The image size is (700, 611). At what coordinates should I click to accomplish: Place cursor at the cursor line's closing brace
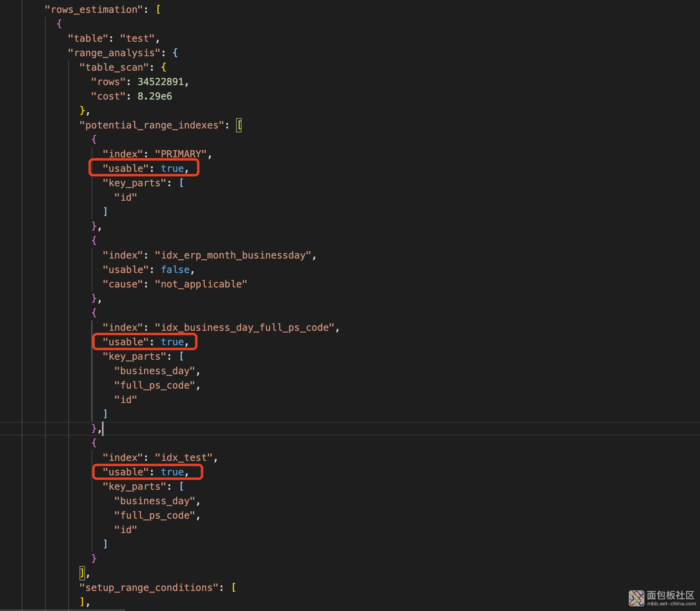coord(94,429)
